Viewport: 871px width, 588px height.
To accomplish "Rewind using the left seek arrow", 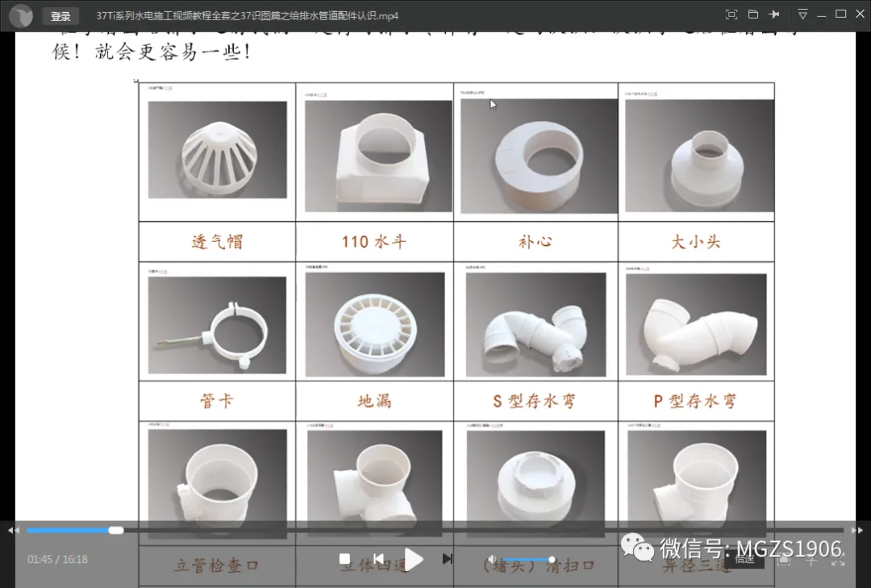I will (x=13, y=530).
